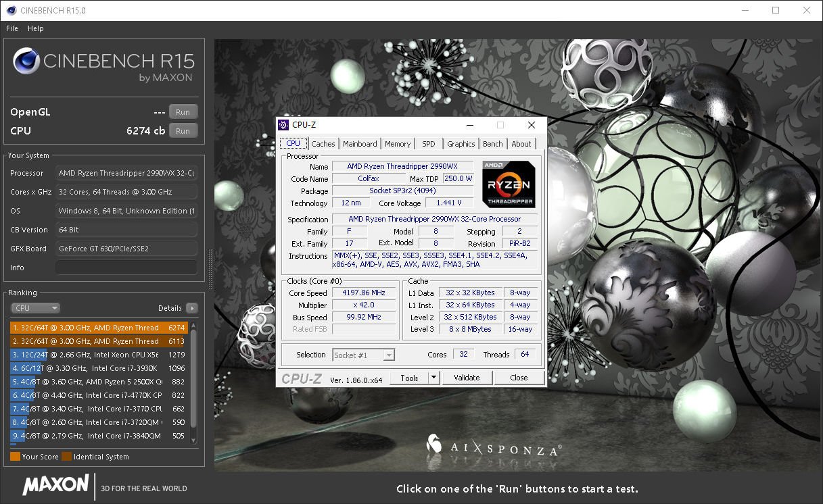The width and height of the screenshot is (823, 504).
Task: Click the Info input field
Action: point(126,268)
